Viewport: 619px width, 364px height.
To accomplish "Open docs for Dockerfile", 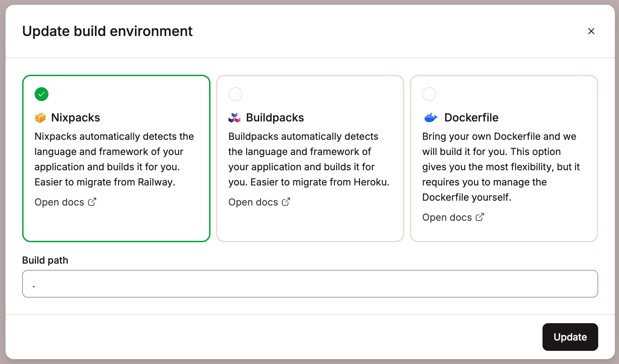I will (447, 217).
